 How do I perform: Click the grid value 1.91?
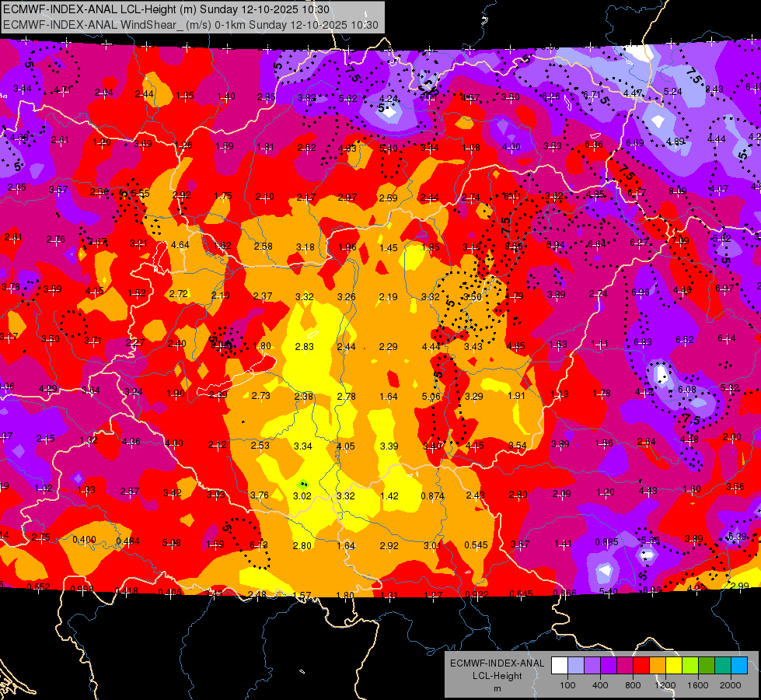516,396
